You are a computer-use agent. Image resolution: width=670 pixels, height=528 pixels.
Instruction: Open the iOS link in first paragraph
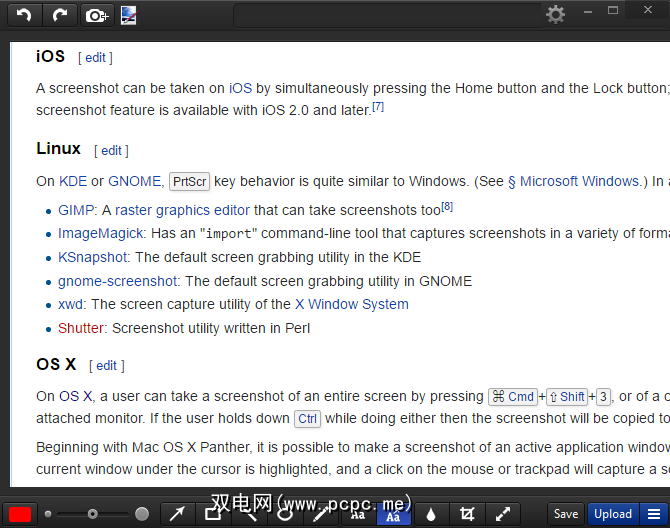[241, 88]
